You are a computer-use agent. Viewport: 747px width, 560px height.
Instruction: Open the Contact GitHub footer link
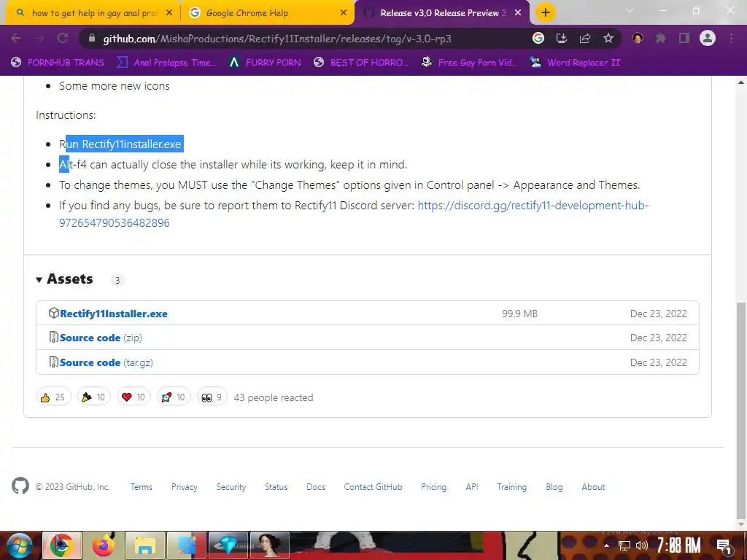[373, 487]
